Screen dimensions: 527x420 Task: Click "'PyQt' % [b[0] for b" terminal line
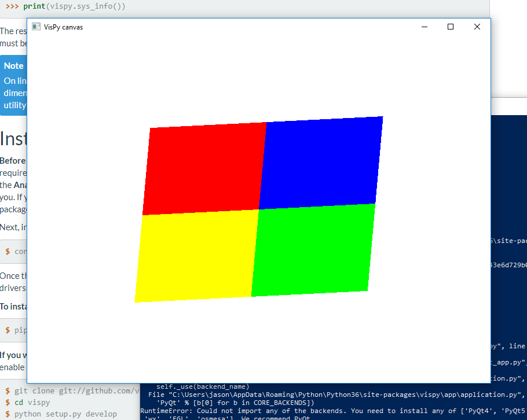point(235,403)
